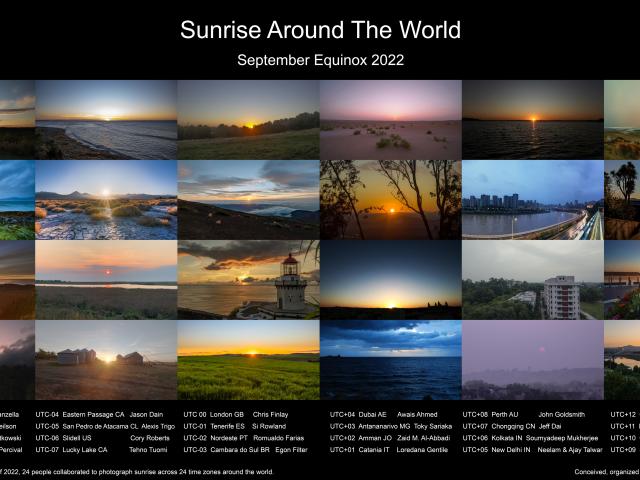Click the 'Sunrise Around The World' title

(x=320, y=30)
